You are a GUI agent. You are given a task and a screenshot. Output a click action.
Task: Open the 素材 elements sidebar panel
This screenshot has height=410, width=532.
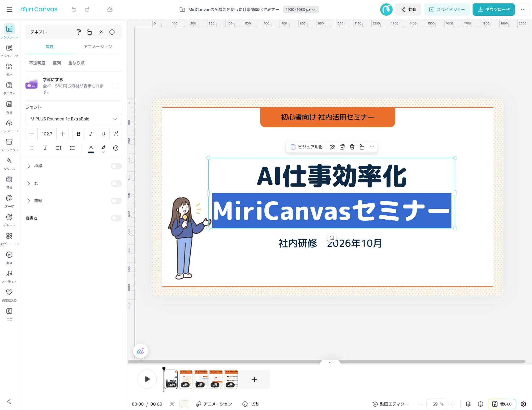click(x=9, y=70)
